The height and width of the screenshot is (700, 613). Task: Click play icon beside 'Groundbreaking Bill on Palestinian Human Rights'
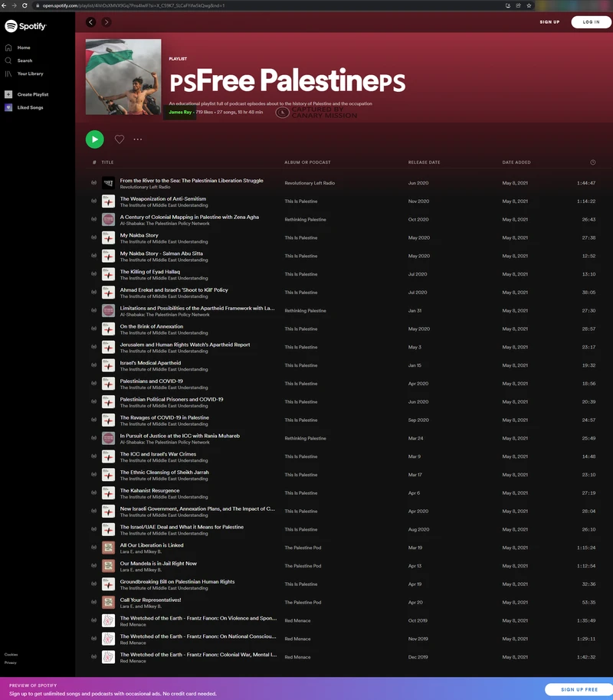(x=93, y=584)
